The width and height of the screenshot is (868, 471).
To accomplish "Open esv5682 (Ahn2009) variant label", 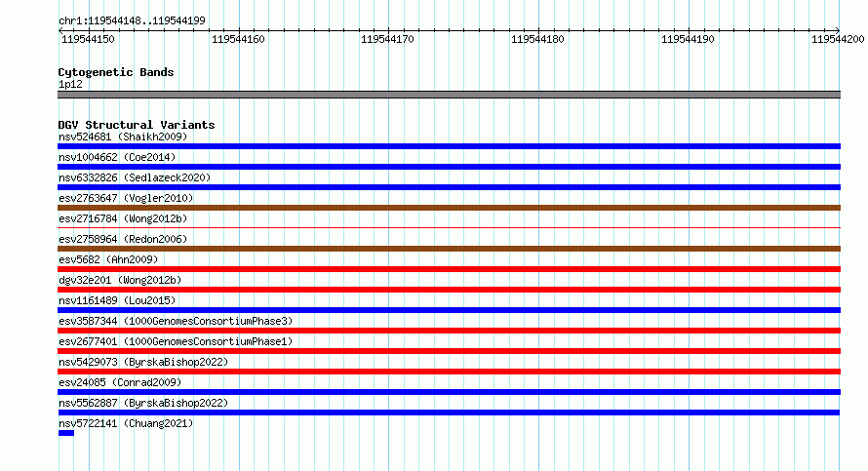I will point(108,259).
